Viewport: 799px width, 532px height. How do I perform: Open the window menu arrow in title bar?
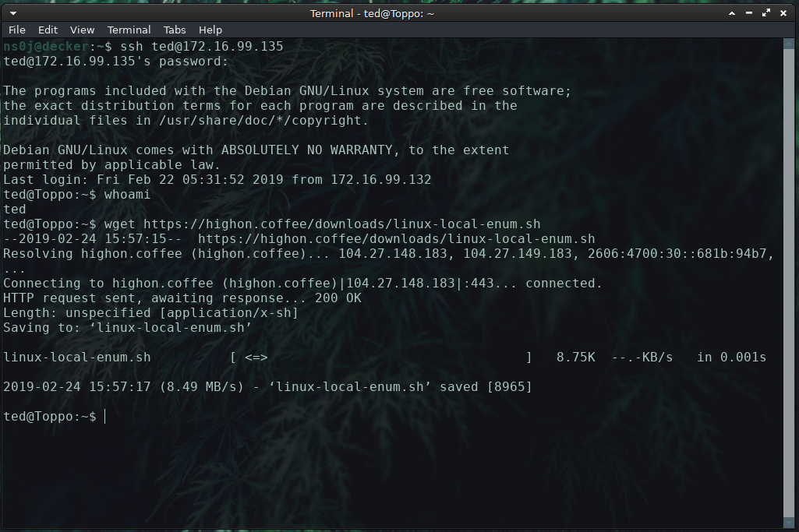click(x=13, y=13)
